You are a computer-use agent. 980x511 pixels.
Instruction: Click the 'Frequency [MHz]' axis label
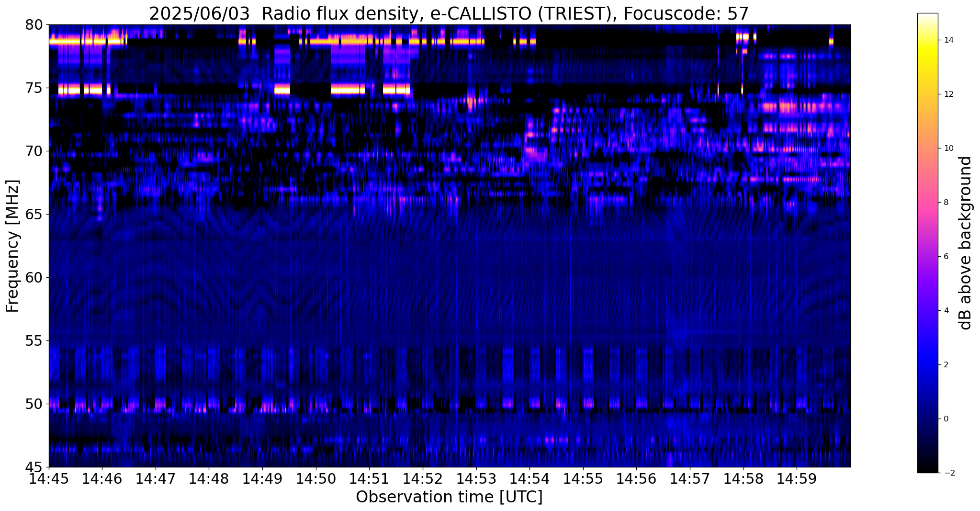(12, 246)
